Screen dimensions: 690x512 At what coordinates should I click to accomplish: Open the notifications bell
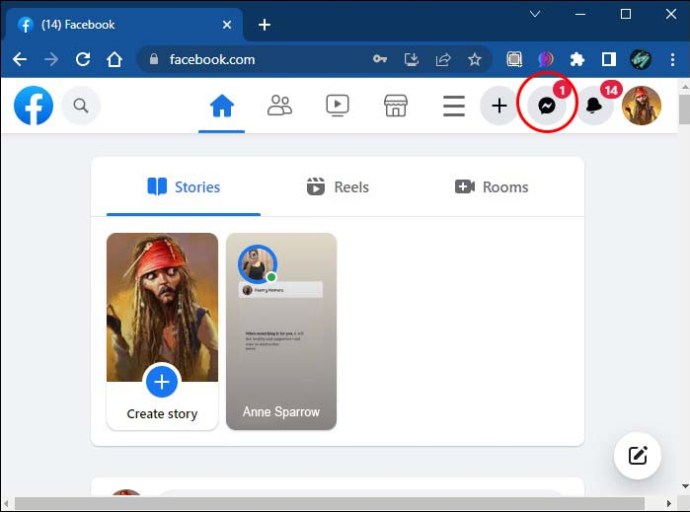pyautogui.click(x=594, y=106)
